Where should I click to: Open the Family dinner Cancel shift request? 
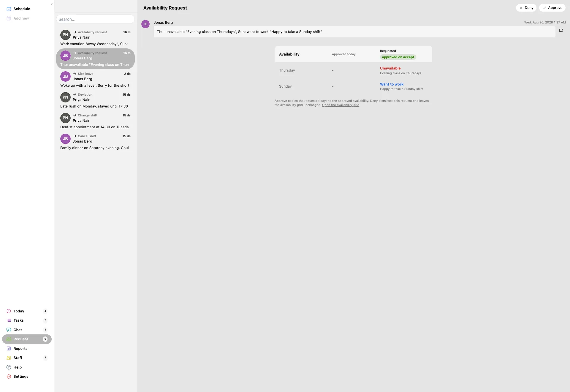(x=95, y=142)
